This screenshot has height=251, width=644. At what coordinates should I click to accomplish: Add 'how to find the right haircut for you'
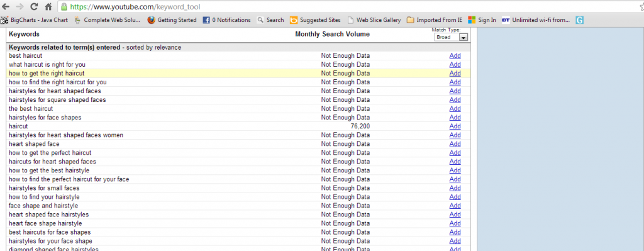click(455, 82)
